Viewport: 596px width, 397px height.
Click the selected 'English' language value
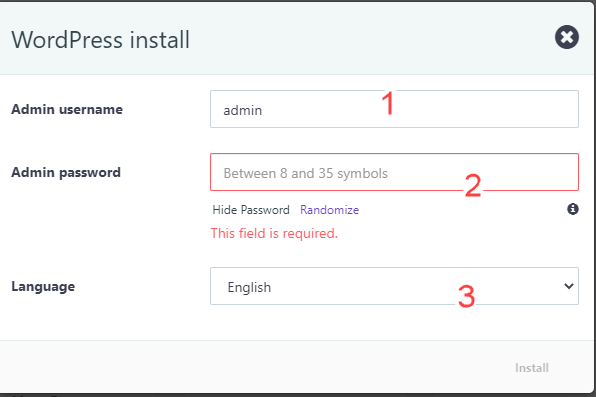249,287
